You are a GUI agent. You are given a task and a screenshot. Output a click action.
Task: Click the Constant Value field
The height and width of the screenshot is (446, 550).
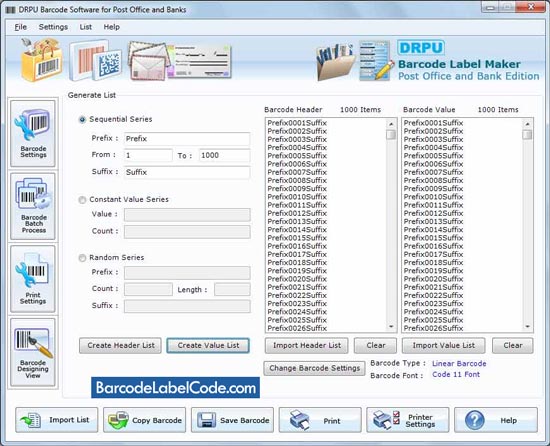click(x=187, y=215)
